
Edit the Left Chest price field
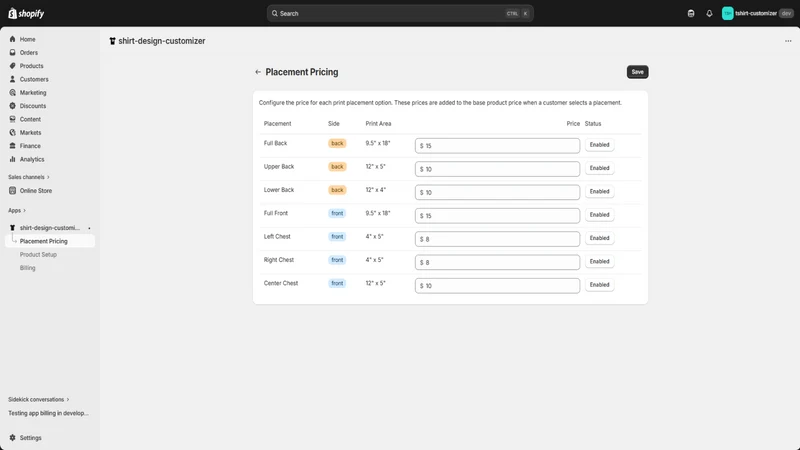497,239
